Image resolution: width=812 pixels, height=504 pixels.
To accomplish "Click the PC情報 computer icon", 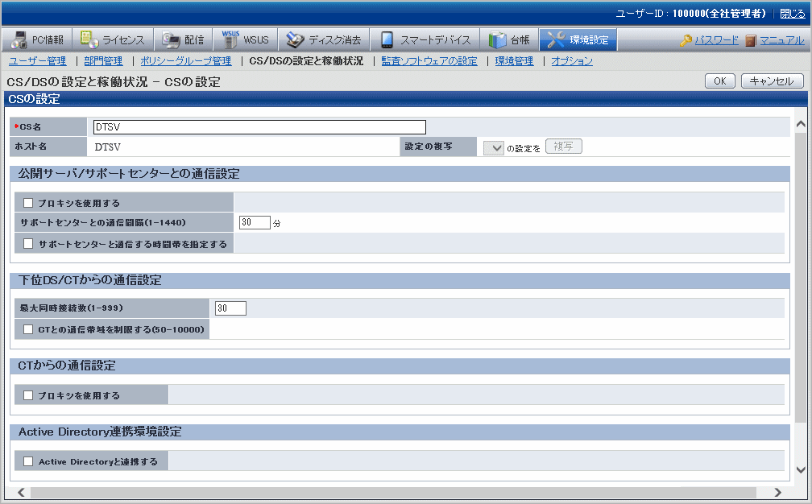I will (x=19, y=39).
